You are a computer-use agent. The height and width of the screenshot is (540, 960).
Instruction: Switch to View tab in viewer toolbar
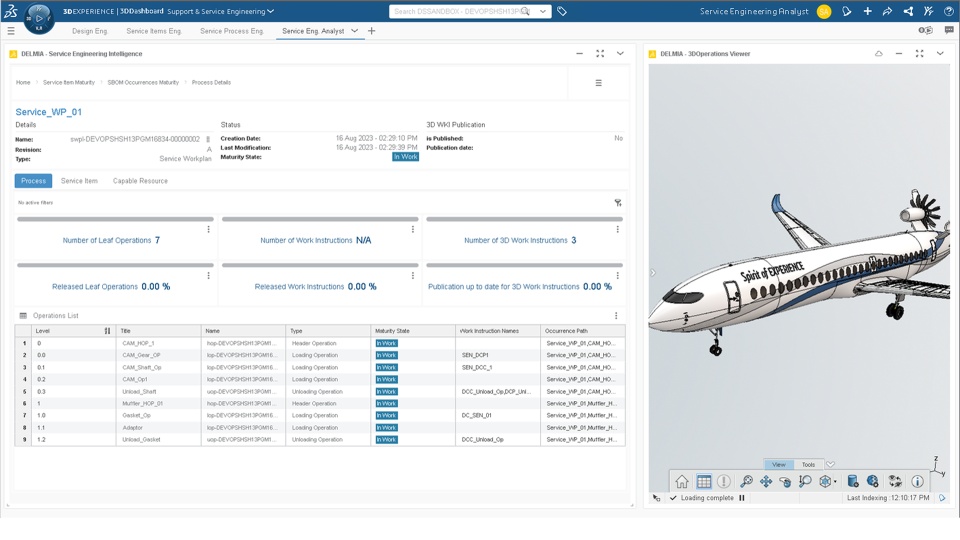778,464
